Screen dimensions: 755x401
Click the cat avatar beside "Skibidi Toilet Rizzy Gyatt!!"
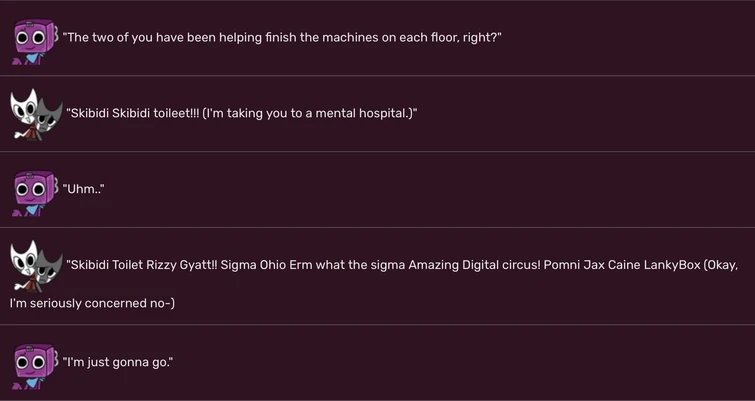pos(35,265)
